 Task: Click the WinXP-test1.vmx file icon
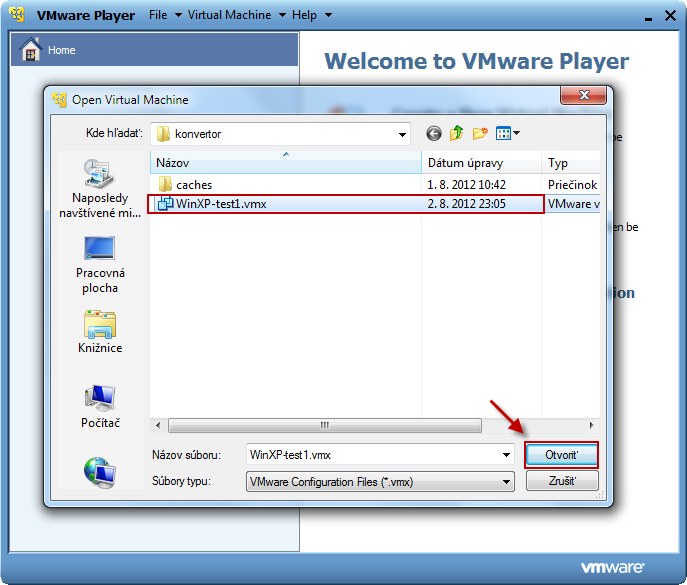(x=165, y=204)
